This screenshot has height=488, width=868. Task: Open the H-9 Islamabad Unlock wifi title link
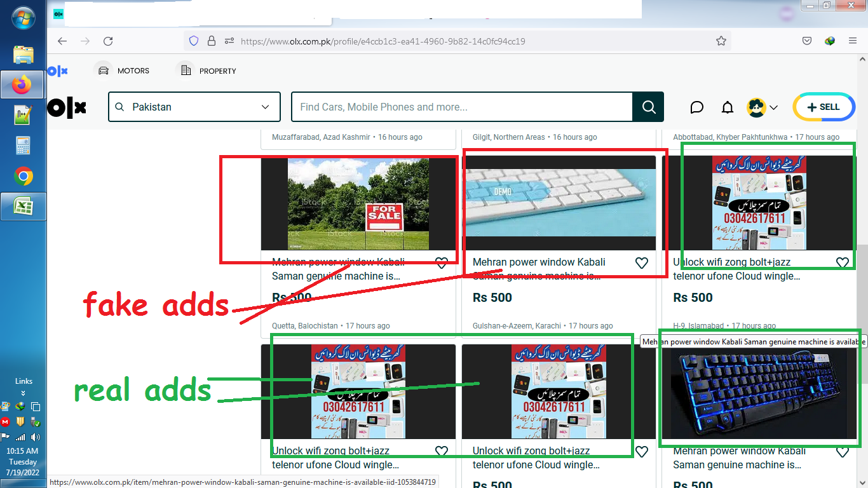(736, 269)
